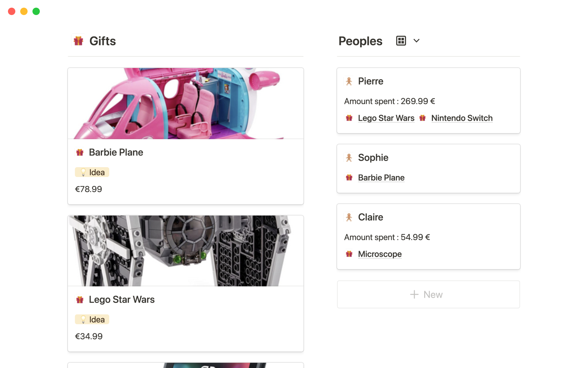Click the gift icon before Nintendo Switch link
The image size is (588, 368).
[423, 118]
